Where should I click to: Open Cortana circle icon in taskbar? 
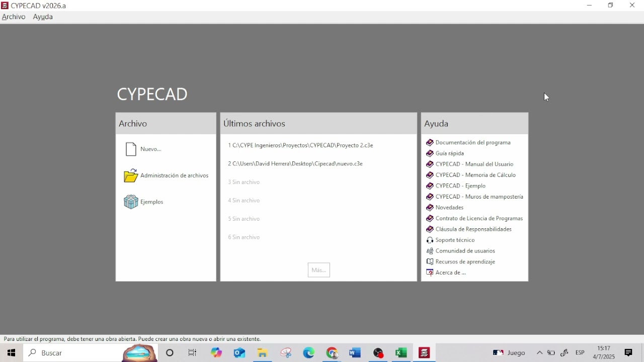point(170,353)
